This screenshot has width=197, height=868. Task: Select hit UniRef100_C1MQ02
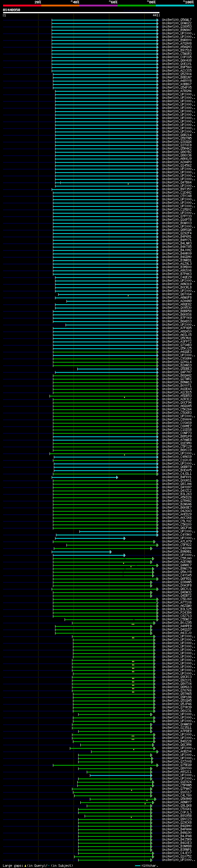[x=177, y=210]
